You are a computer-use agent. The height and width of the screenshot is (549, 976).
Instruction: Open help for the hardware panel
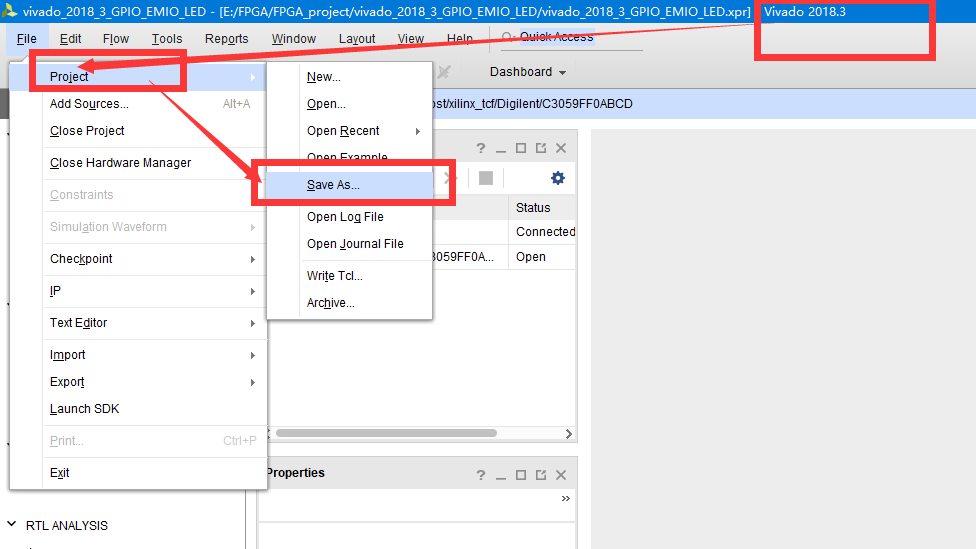481,148
